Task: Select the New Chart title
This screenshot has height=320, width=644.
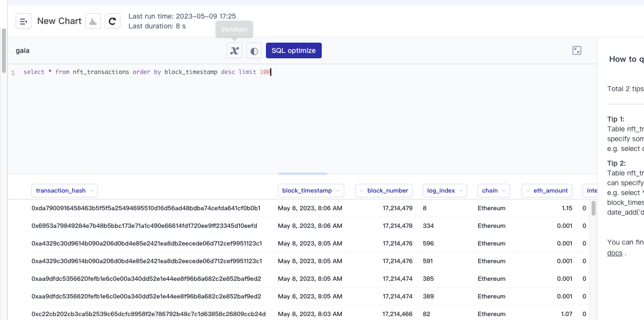Action: [59, 21]
